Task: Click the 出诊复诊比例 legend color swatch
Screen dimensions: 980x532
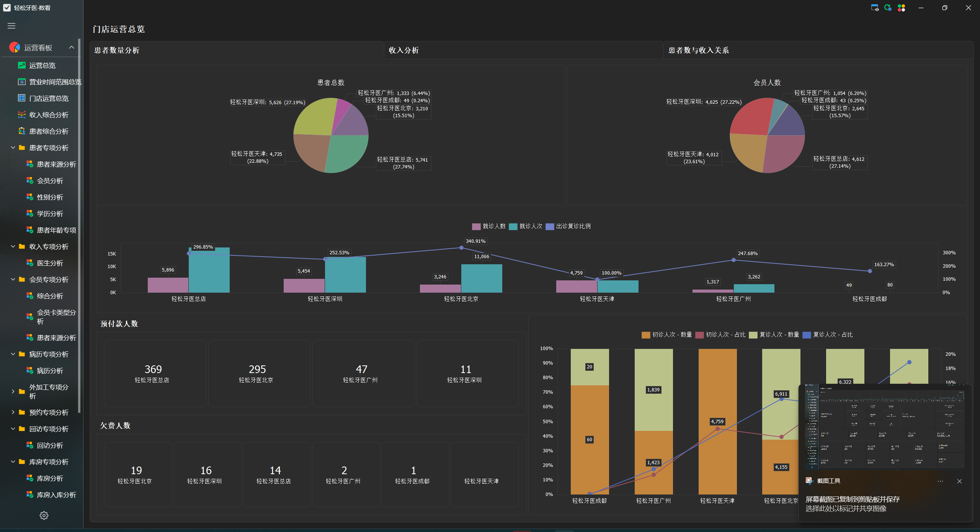Action: (550, 226)
